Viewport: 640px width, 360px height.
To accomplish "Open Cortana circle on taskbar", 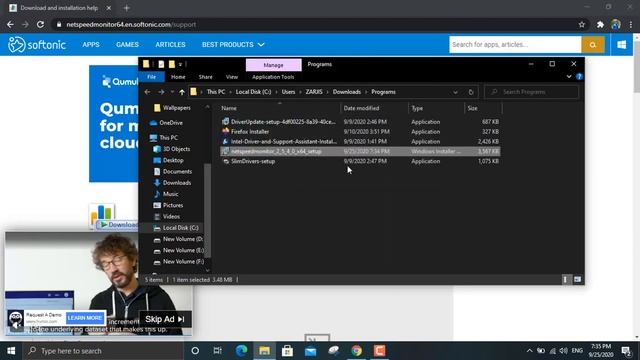I will click(x=195, y=351).
